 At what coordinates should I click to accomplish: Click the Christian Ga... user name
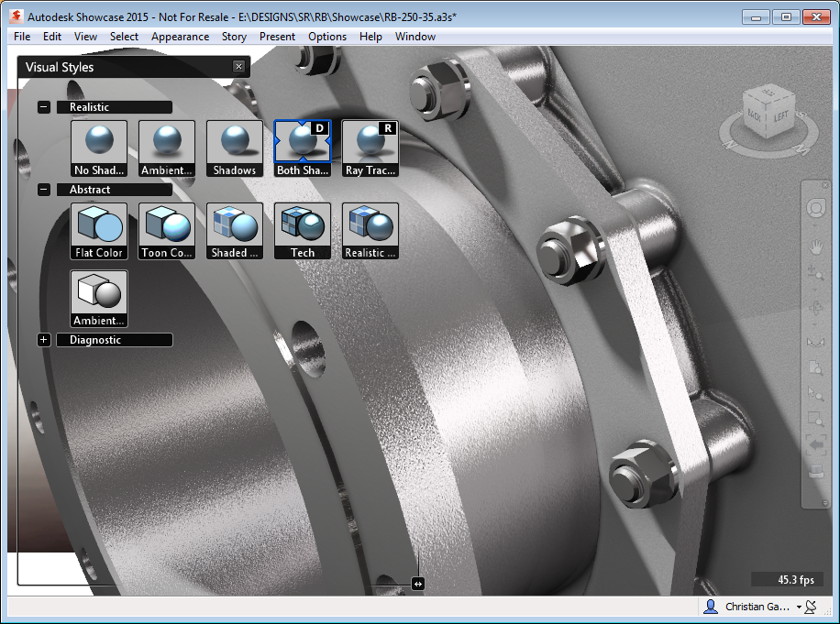tap(757, 607)
